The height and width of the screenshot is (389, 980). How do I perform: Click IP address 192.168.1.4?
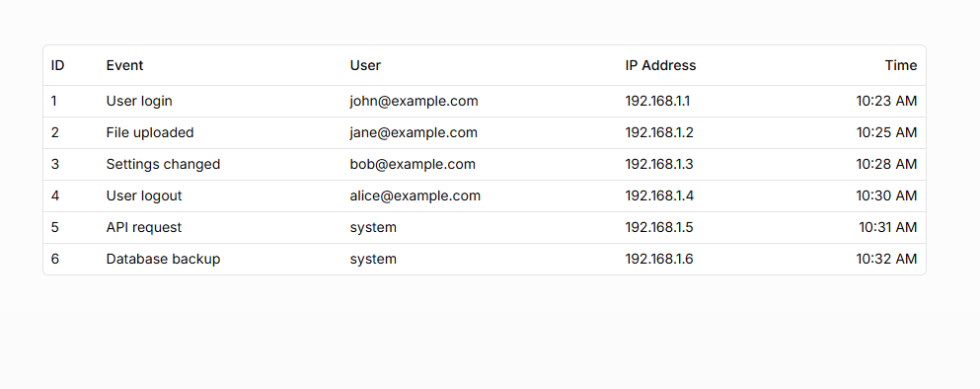(659, 195)
